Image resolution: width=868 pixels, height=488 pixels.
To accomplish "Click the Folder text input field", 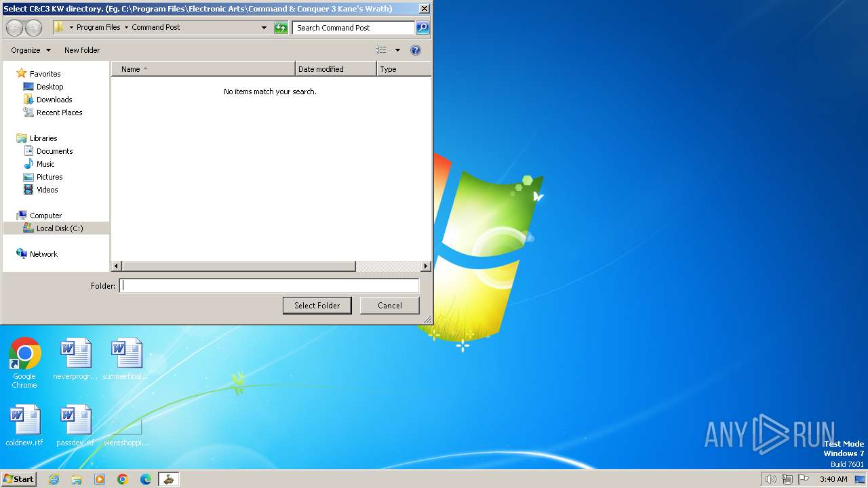I will 269,286.
